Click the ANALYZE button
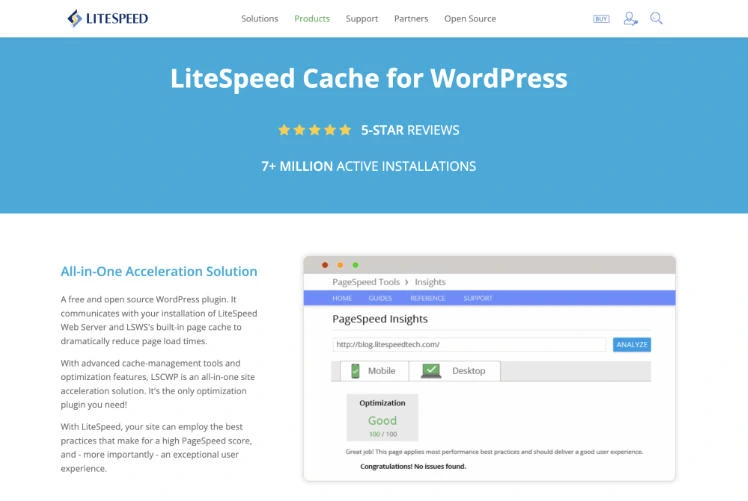This screenshot has width=748, height=501. click(632, 344)
